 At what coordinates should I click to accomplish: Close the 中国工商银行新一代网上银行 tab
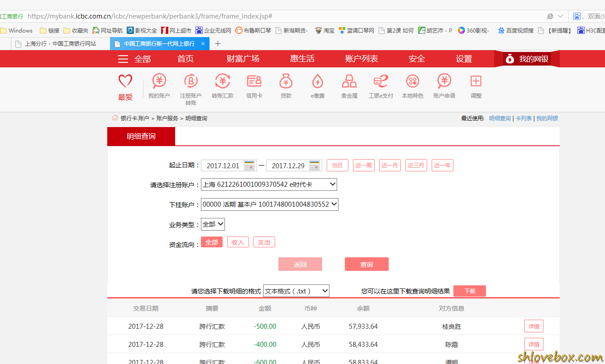click(x=203, y=44)
